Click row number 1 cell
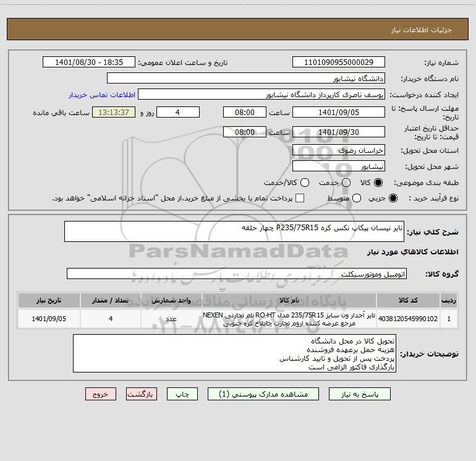This screenshot has width=476, height=461. point(449,319)
